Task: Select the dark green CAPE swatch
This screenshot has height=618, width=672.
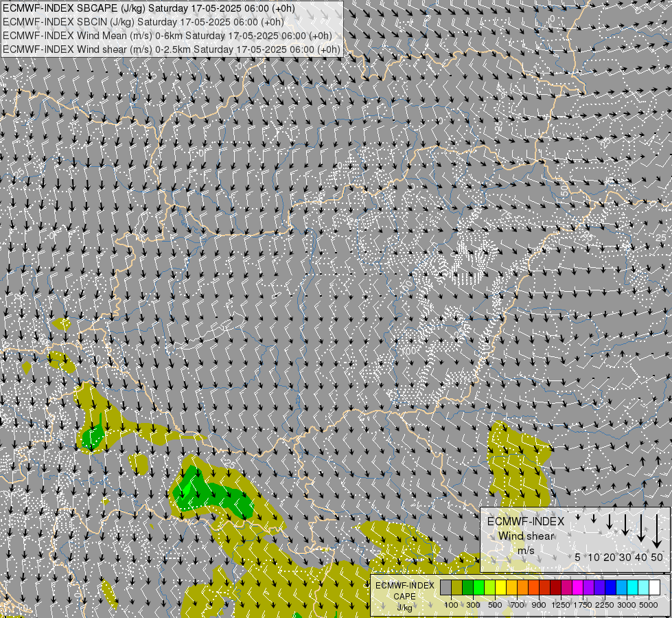Action: (x=468, y=588)
